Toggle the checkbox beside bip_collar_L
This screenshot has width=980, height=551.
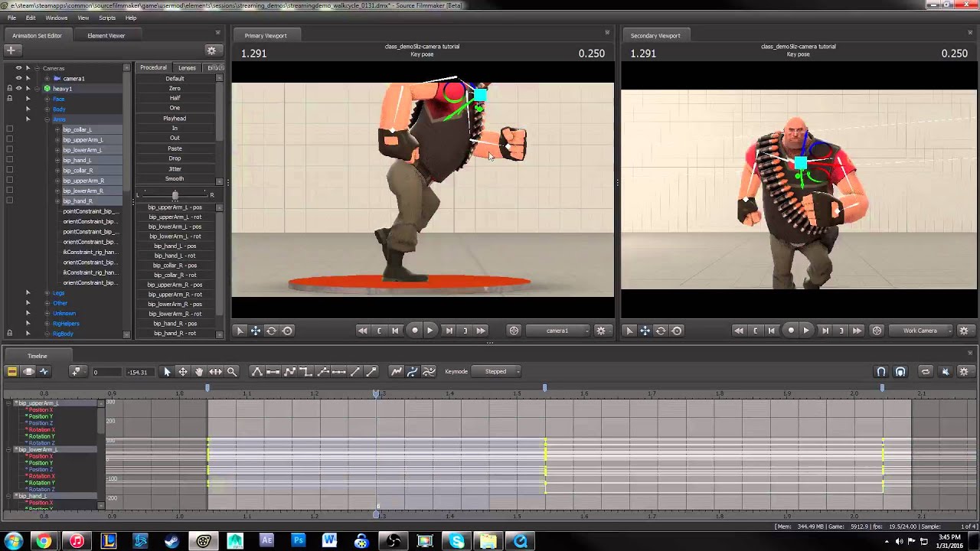point(9,129)
